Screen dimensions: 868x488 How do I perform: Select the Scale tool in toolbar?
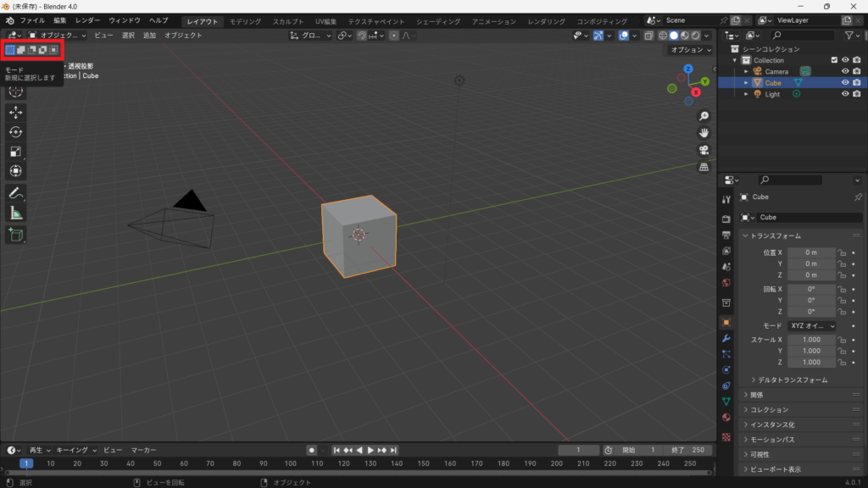(x=15, y=152)
